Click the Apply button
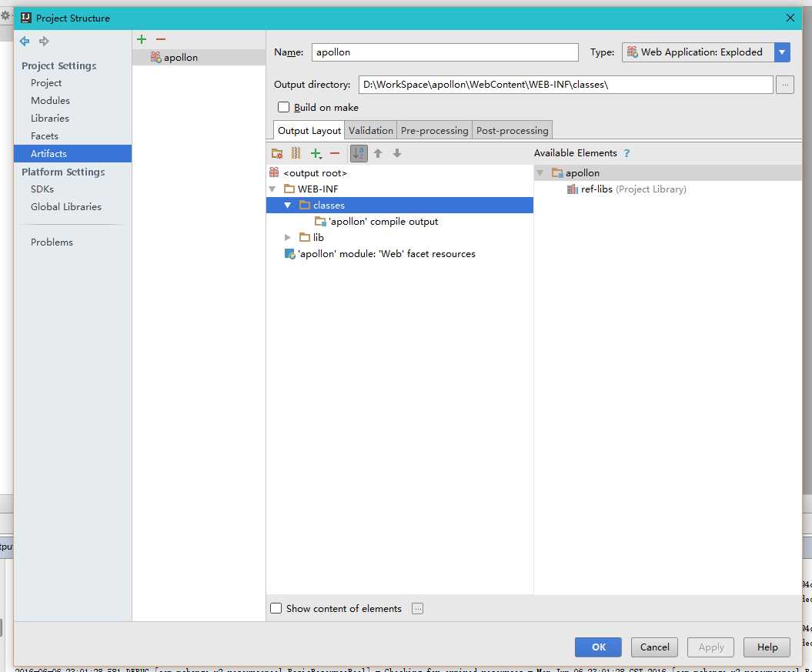 point(711,647)
